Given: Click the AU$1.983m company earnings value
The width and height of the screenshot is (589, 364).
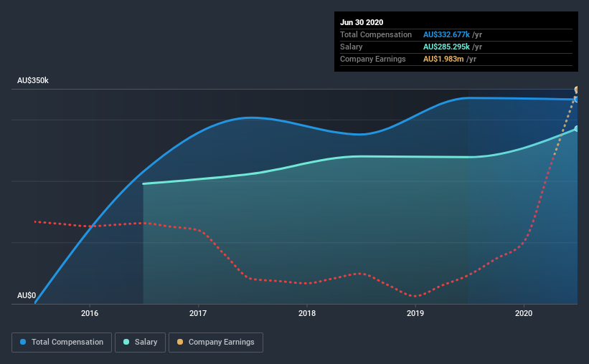Looking at the screenshot, I should [443, 59].
